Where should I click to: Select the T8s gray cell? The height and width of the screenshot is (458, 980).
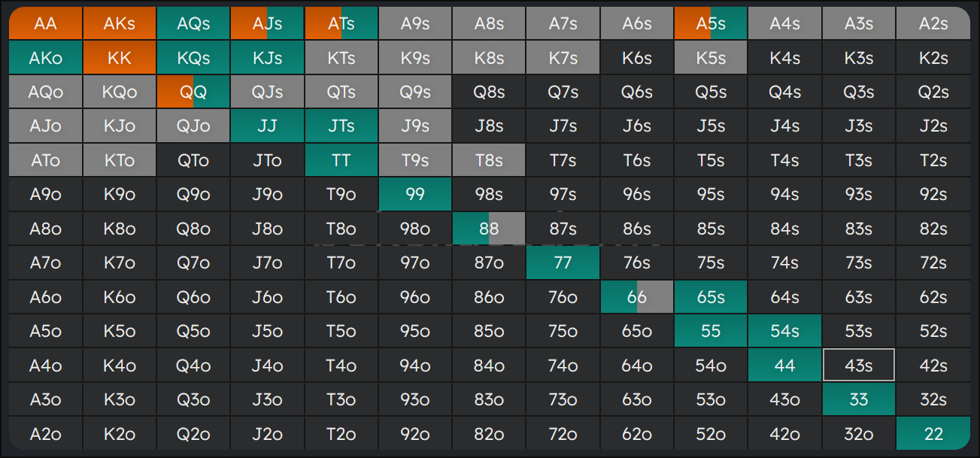pos(489,160)
